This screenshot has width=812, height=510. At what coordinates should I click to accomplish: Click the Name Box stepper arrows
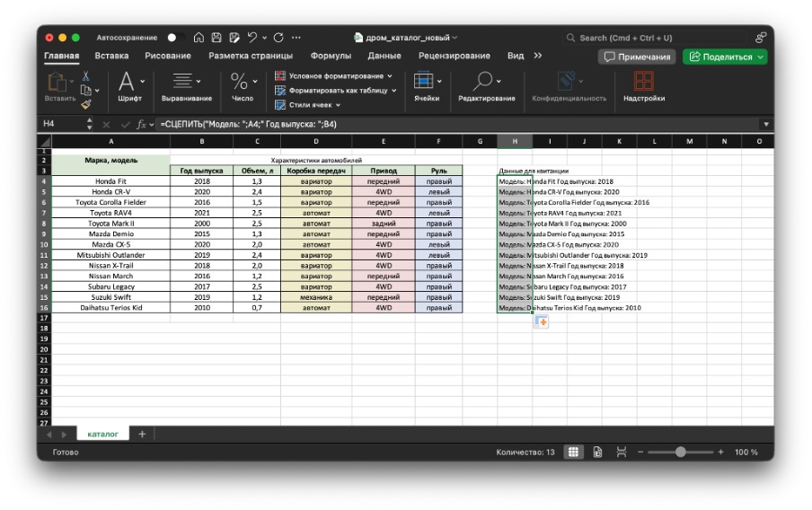(x=90, y=124)
